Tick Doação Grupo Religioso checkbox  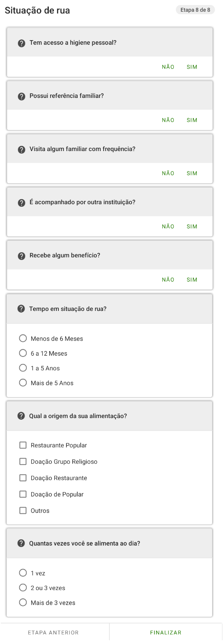pos(23,462)
